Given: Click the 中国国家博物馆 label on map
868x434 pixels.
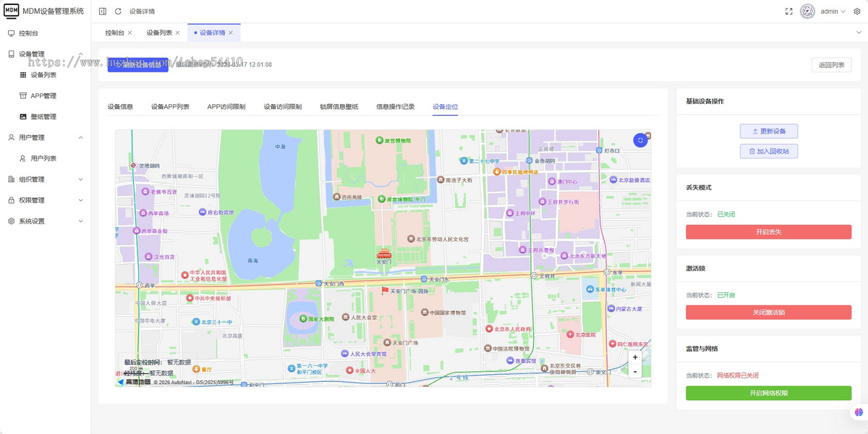Looking at the screenshot, I should pos(448,313).
